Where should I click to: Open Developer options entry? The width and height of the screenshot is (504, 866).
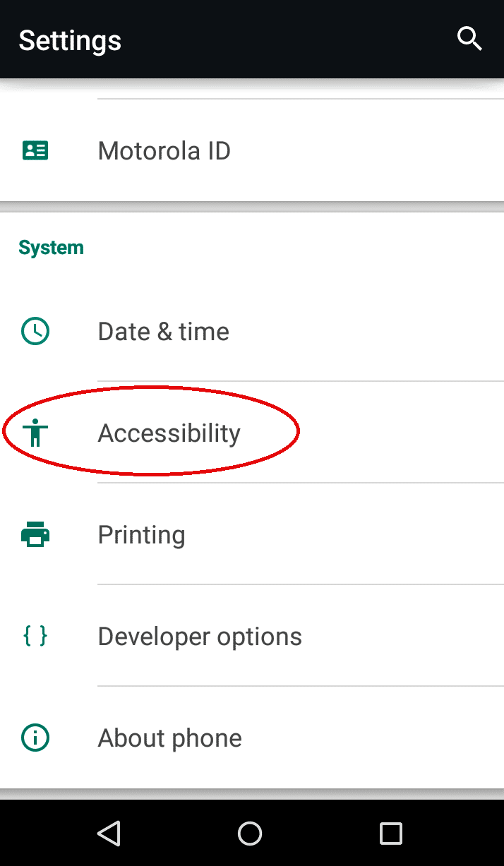200,636
